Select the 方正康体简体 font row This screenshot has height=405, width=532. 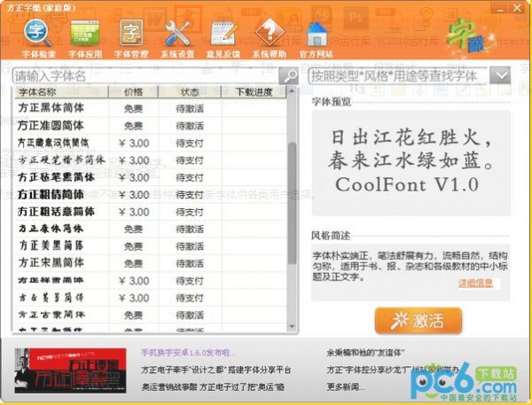pos(151,230)
